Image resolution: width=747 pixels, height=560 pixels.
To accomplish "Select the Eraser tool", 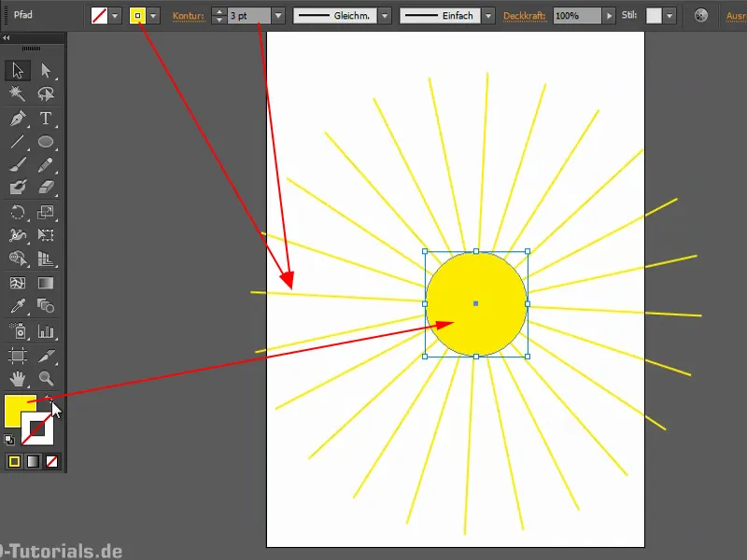I will coord(46,188).
